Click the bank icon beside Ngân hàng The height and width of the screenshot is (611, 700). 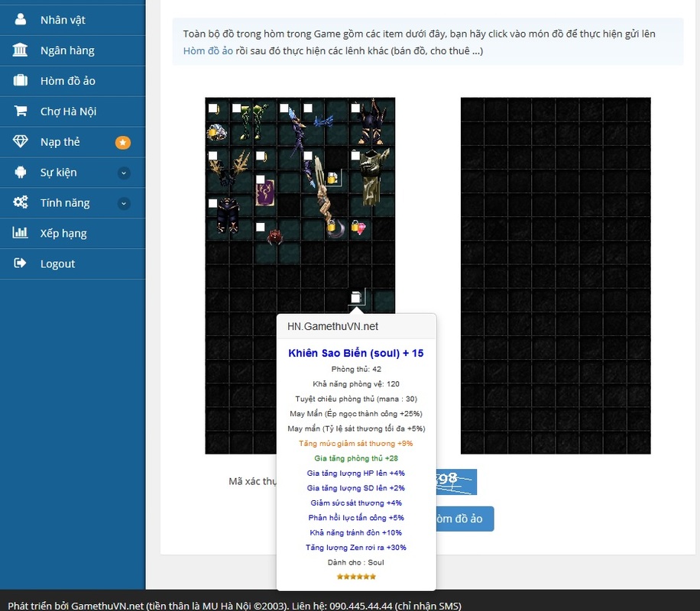tap(20, 50)
